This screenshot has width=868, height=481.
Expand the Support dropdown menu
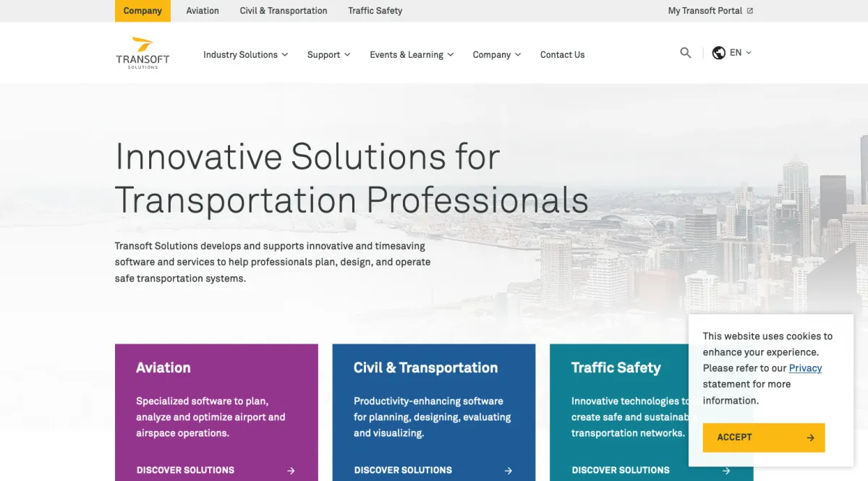[328, 55]
